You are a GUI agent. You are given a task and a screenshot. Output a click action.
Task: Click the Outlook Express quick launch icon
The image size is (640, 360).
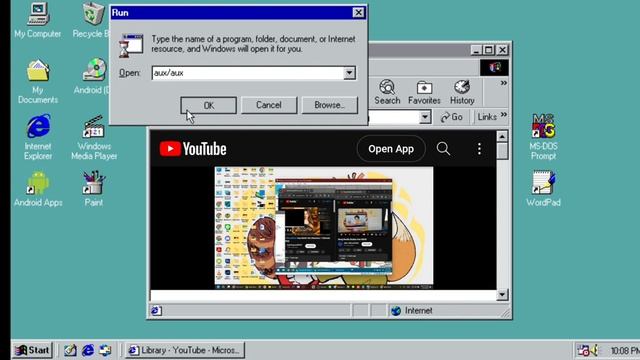coord(105,350)
